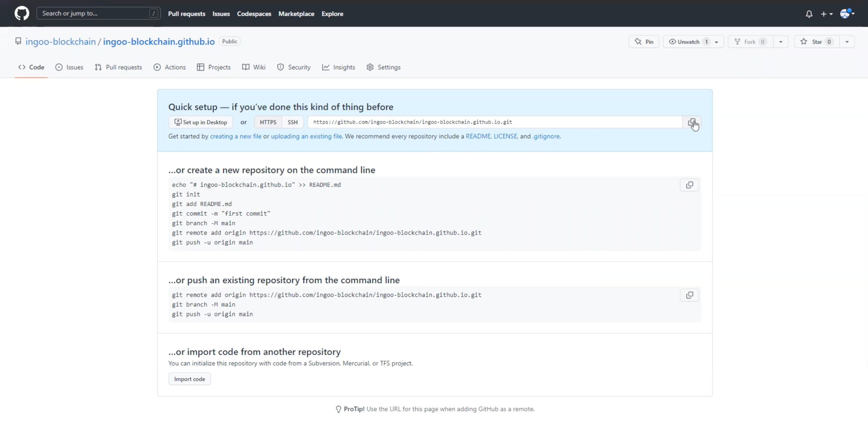The width and height of the screenshot is (868, 425).
Task: Select the HTTPS URL option
Action: point(268,122)
